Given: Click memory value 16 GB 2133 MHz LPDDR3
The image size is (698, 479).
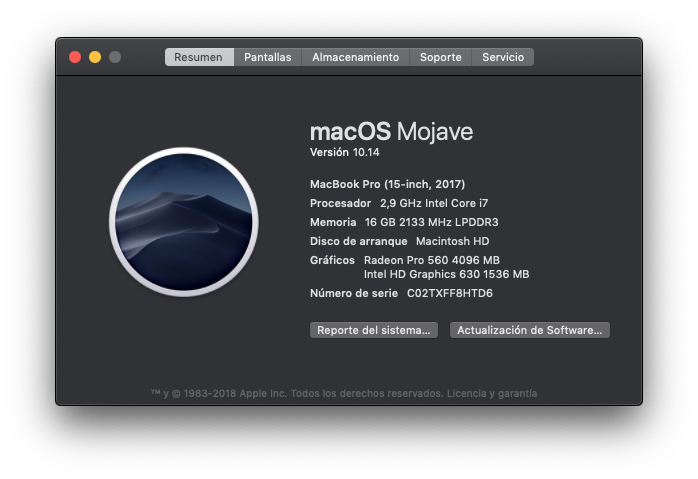Looking at the screenshot, I should point(431,222).
